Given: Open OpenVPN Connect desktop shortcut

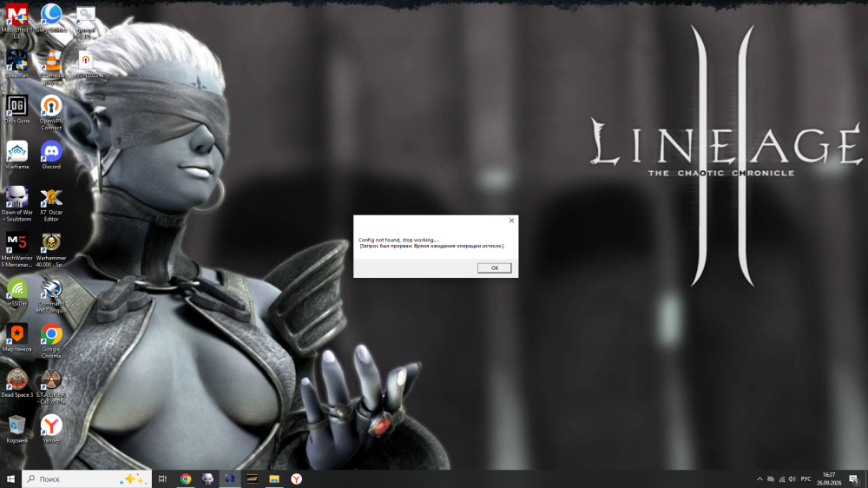Looking at the screenshot, I should point(51,112).
